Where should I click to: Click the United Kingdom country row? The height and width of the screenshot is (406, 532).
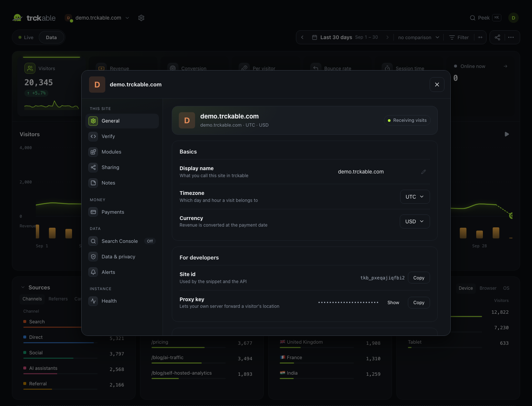point(330,343)
